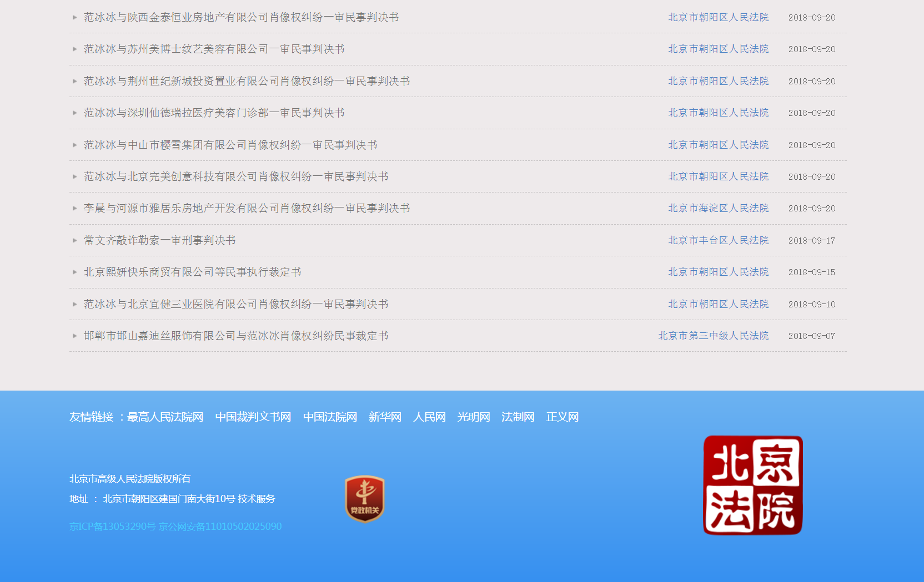924x582 pixels.
Task: Visit 最高人民法院网 friendly link
Action: 165,417
